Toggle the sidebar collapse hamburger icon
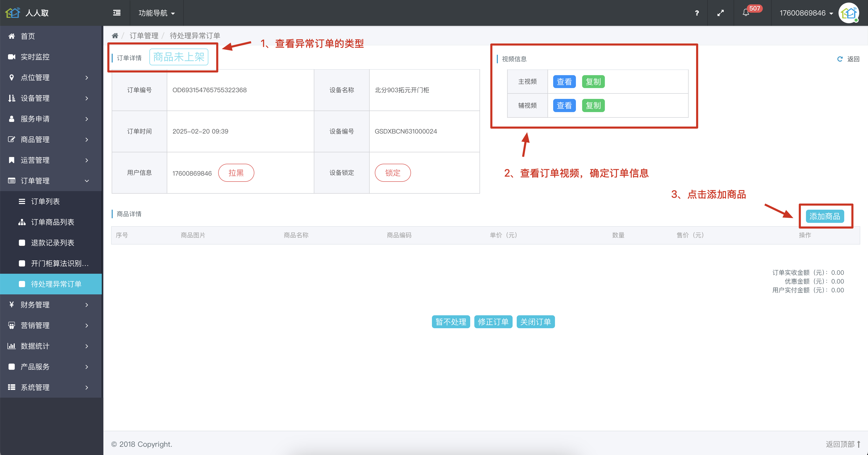868x455 pixels. [117, 13]
